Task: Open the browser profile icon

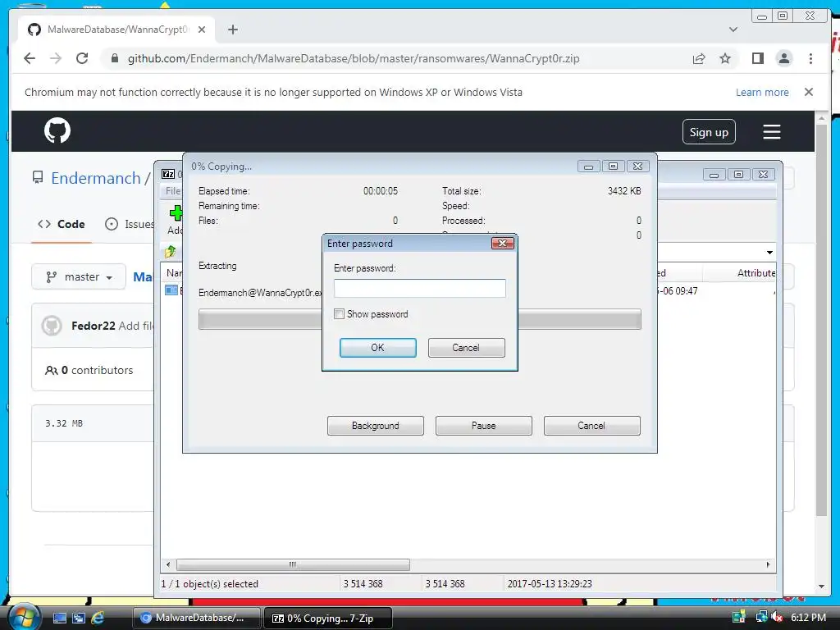Action: [x=783, y=58]
